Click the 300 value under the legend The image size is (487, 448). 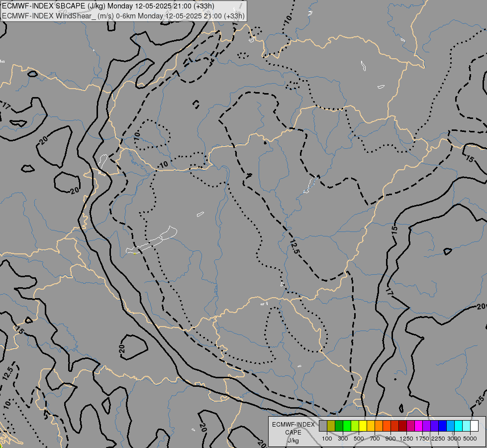coord(343,439)
